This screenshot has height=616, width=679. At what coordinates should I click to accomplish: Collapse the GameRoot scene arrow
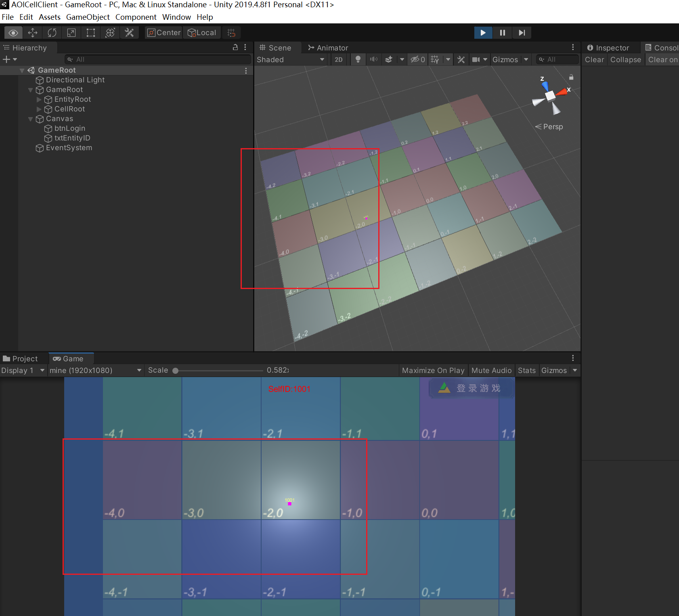tap(22, 71)
